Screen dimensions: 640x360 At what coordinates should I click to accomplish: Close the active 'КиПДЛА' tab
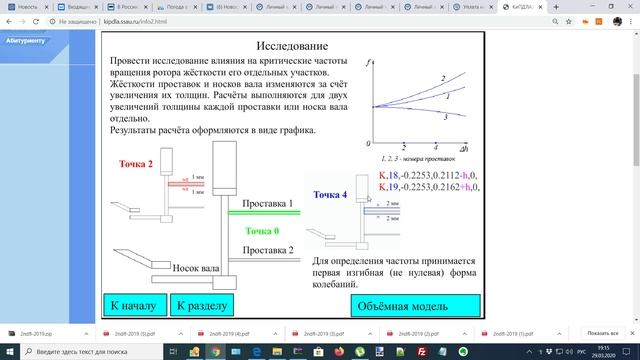pyautogui.click(x=540, y=7)
